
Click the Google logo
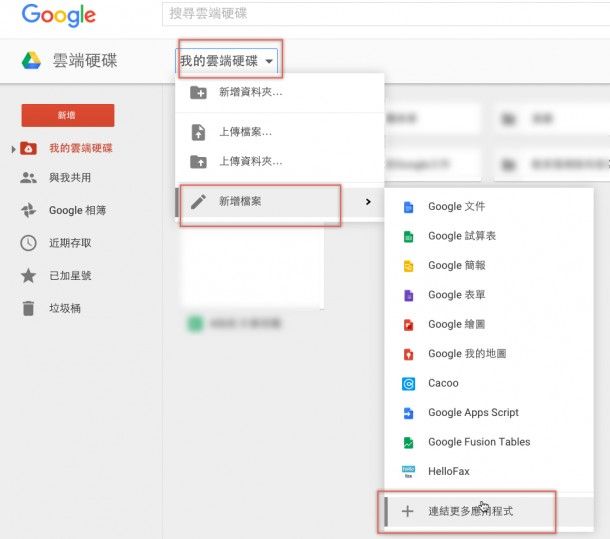58,15
